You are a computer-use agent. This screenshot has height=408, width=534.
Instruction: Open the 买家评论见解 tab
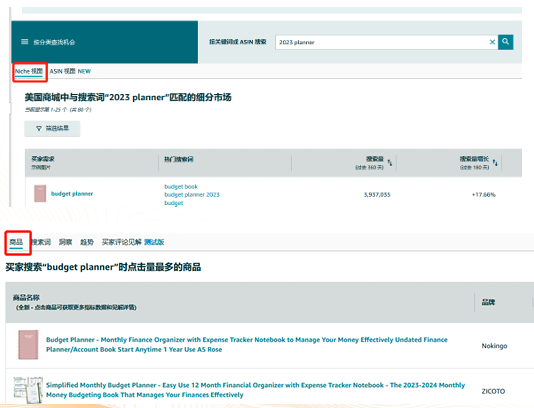click(122, 242)
